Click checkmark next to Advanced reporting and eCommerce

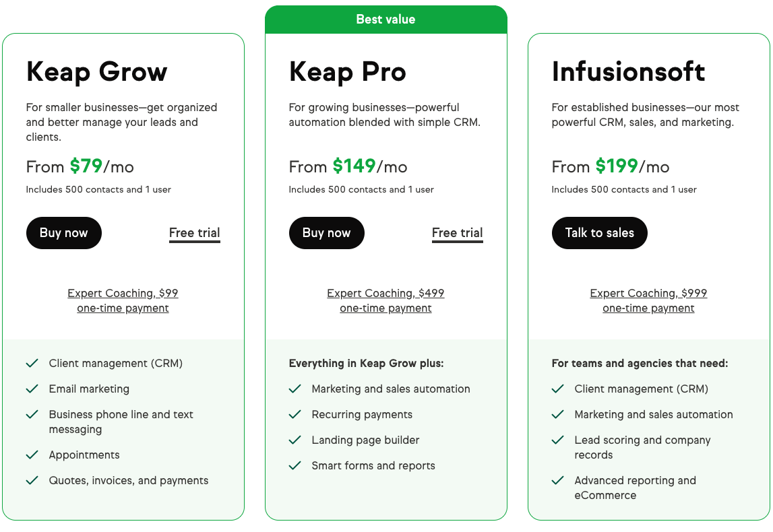tap(557, 481)
